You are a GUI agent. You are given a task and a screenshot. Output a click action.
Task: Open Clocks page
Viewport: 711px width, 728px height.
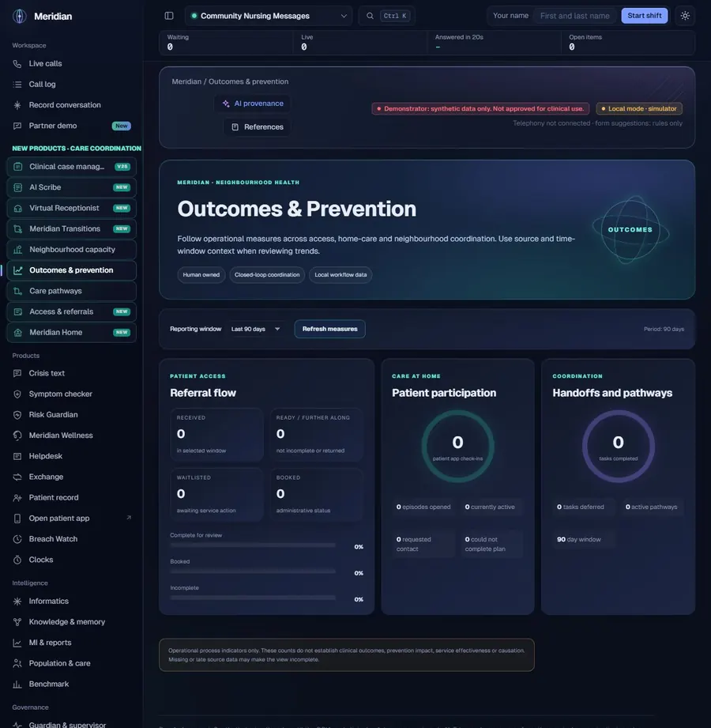(71, 560)
